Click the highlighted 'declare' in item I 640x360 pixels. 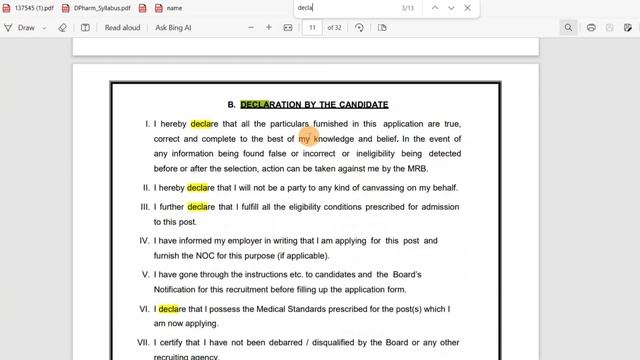tap(204, 124)
